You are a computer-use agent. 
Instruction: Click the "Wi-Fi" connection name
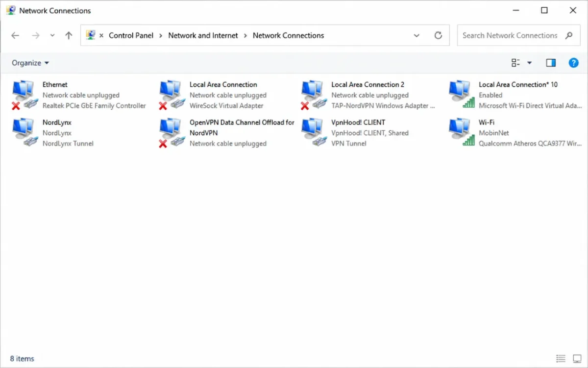click(487, 122)
